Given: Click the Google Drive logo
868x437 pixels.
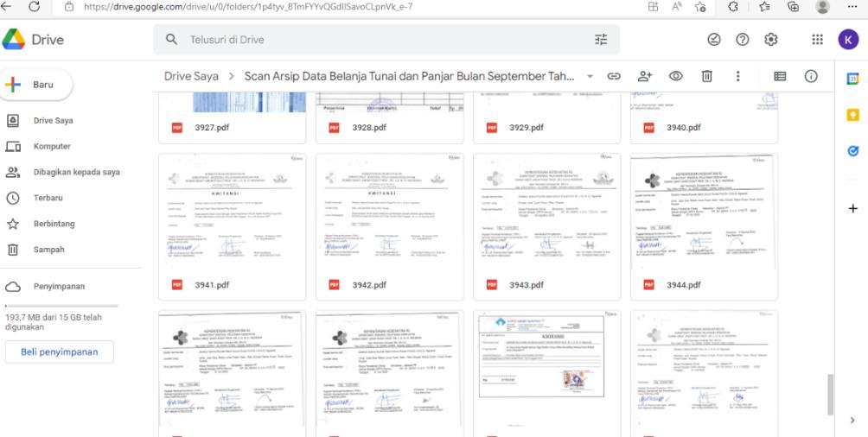Looking at the screenshot, I should click(x=13, y=39).
